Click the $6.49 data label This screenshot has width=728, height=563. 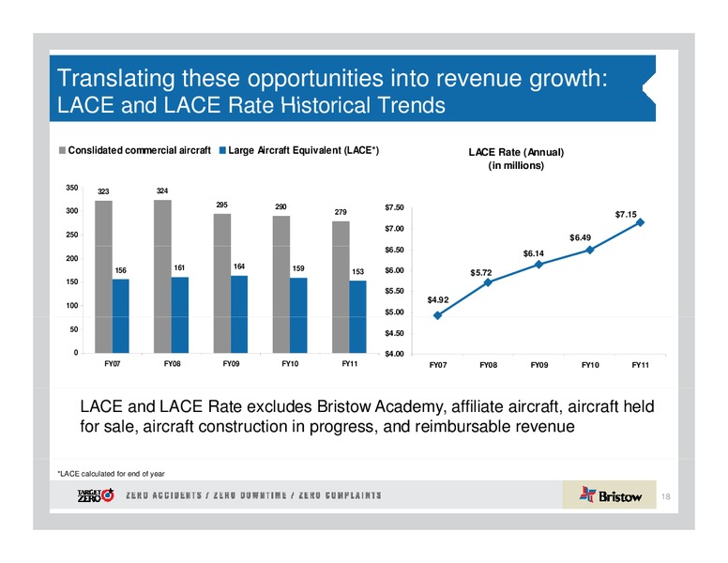coord(581,237)
